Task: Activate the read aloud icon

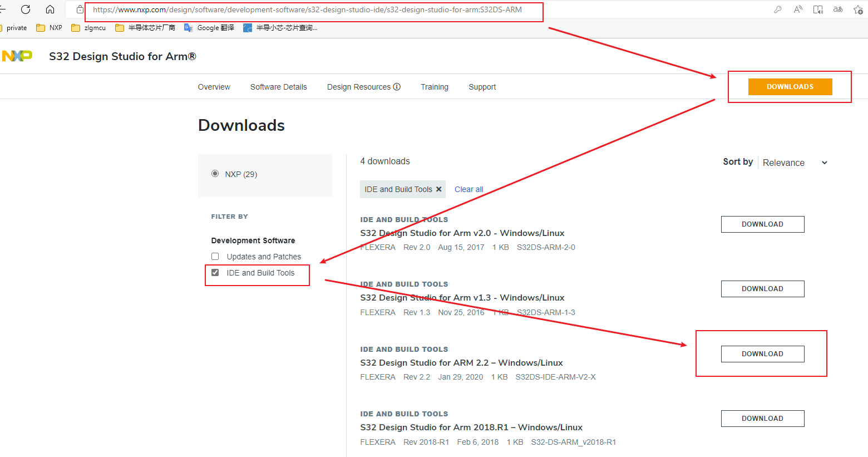Action: [x=798, y=9]
